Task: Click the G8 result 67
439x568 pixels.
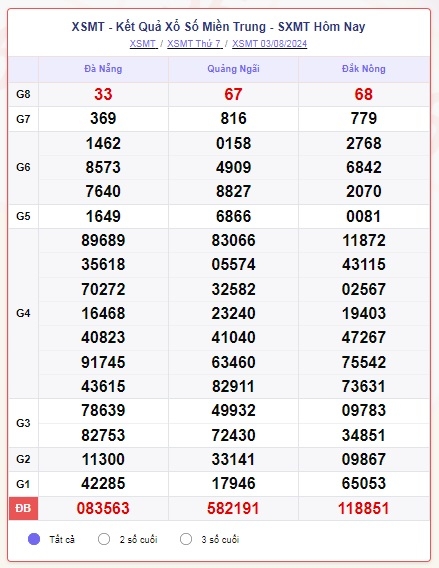Action: [x=233, y=94]
